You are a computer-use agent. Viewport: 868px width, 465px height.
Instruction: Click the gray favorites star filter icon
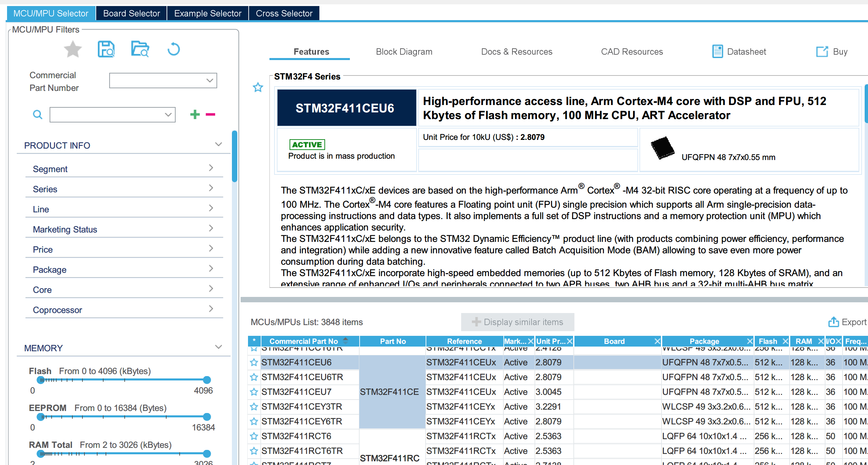coord(72,50)
